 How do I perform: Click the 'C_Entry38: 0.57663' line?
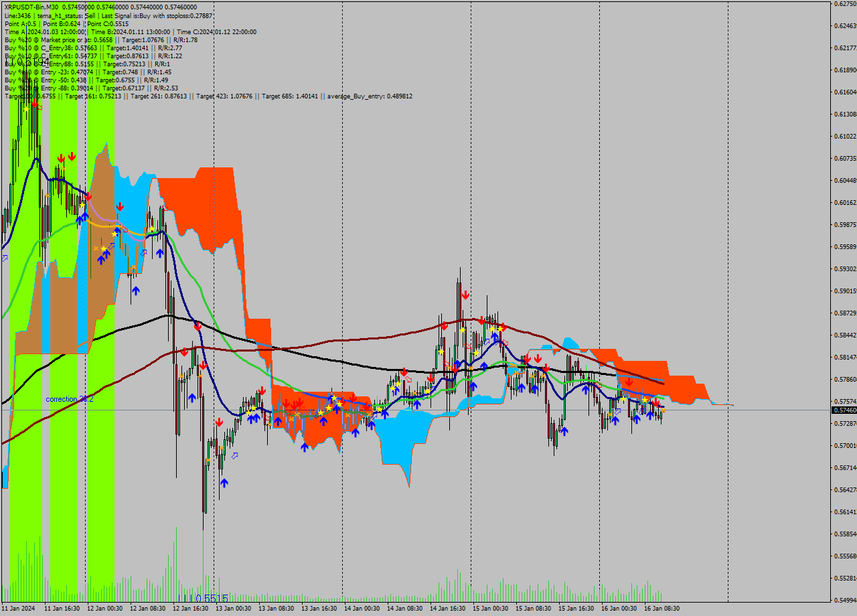point(93,48)
